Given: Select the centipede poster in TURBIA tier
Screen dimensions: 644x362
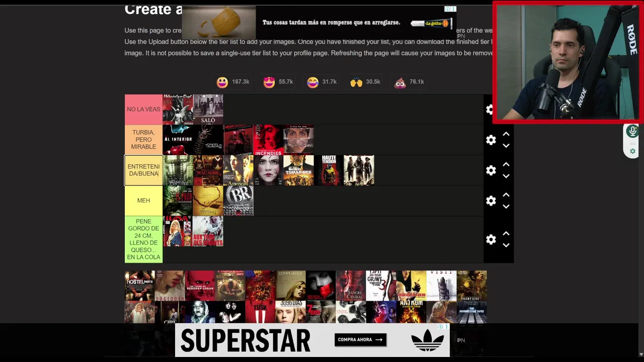Looking at the screenshot, I should 208,140.
